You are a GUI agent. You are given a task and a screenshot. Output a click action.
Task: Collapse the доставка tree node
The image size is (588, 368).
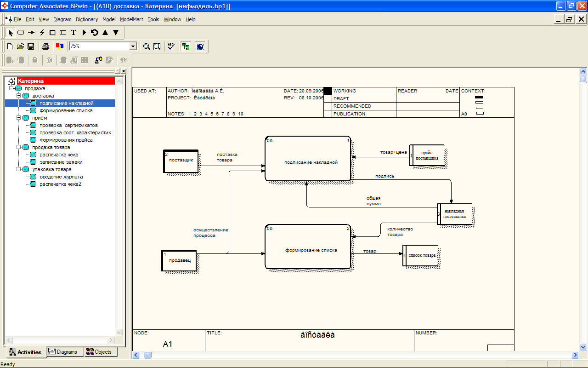click(19, 96)
